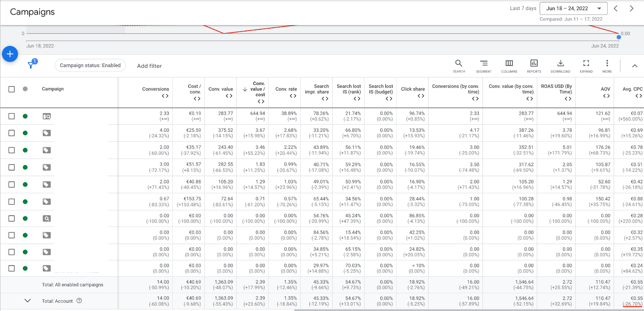The height and width of the screenshot is (311, 644).
Task: Open the Segment tool
Action: point(484,66)
